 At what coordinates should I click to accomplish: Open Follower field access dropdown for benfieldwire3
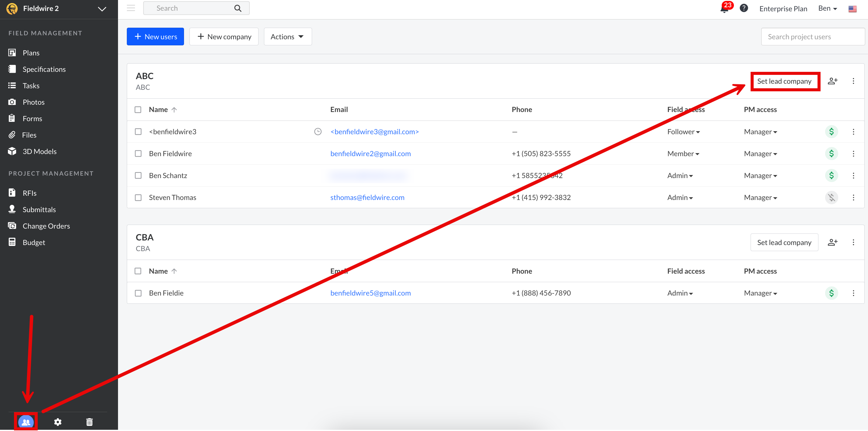pos(683,132)
